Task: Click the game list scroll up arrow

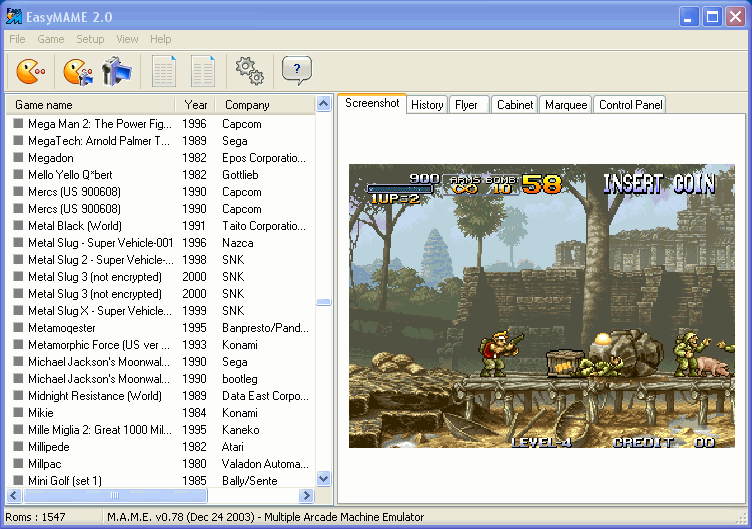Action: 324,104
